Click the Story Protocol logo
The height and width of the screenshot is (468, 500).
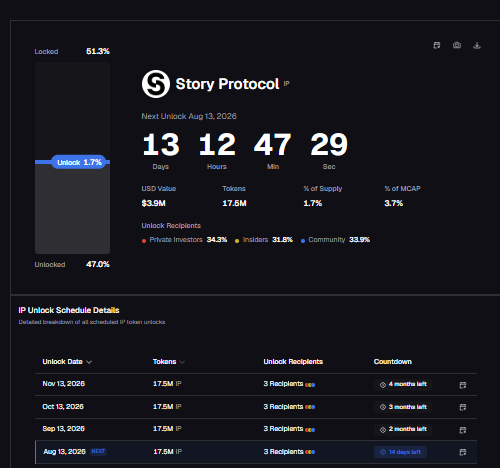[x=156, y=84]
